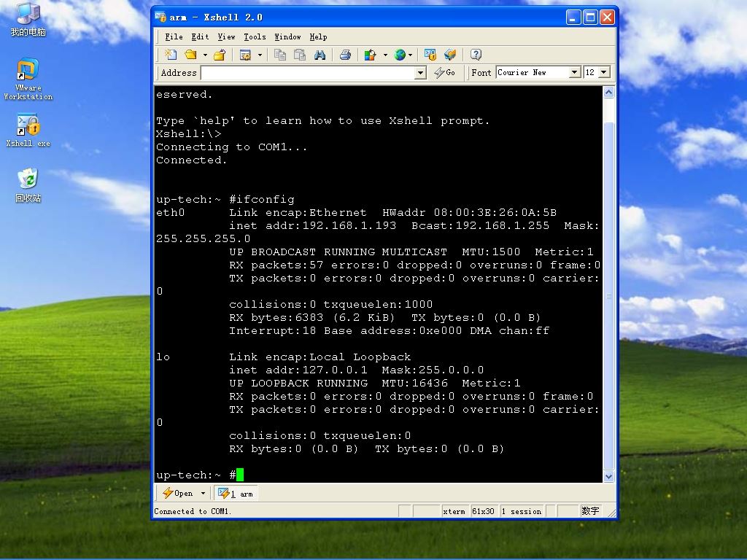
Task: Click the Open session folder icon
Action: click(x=191, y=55)
